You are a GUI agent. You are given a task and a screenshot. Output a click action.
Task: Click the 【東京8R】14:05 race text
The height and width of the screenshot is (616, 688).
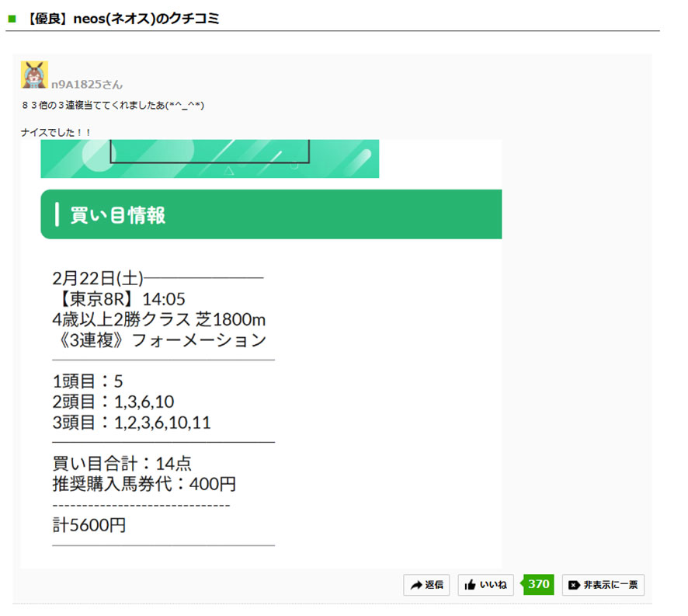click(x=119, y=299)
